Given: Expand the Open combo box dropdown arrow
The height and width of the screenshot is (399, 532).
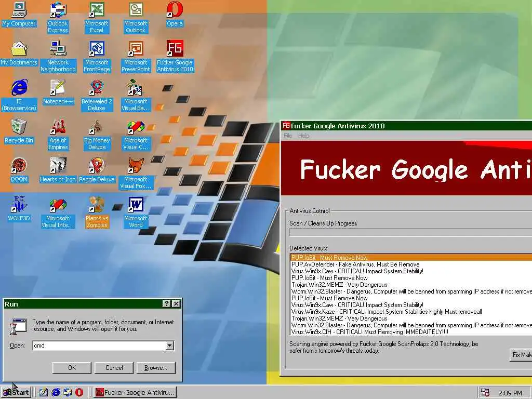Looking at the screenshot, I should [170, 345].
